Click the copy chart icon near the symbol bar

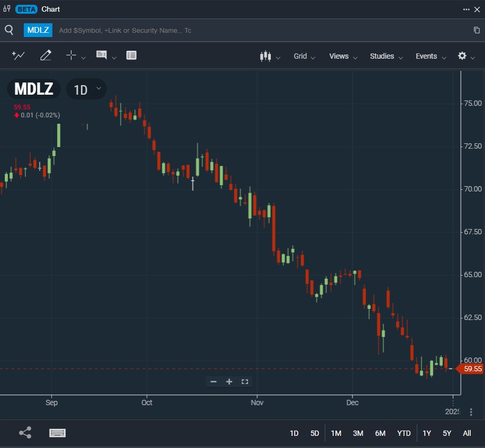[477, 30]
